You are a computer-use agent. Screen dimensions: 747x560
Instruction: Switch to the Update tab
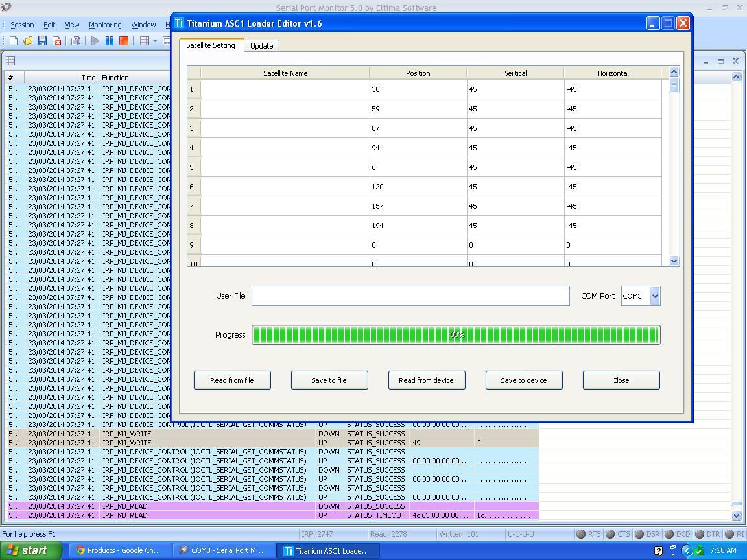tap(261, 46)
